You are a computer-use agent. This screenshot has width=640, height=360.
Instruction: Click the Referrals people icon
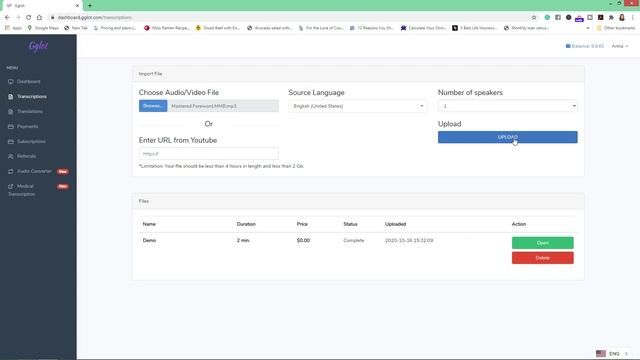(11, 156)
